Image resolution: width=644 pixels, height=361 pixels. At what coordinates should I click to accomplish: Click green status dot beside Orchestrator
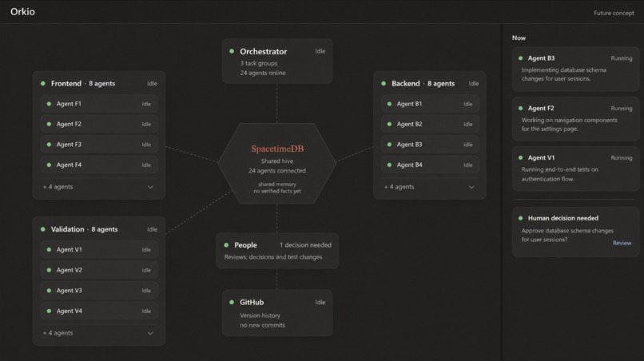(232, 51)
